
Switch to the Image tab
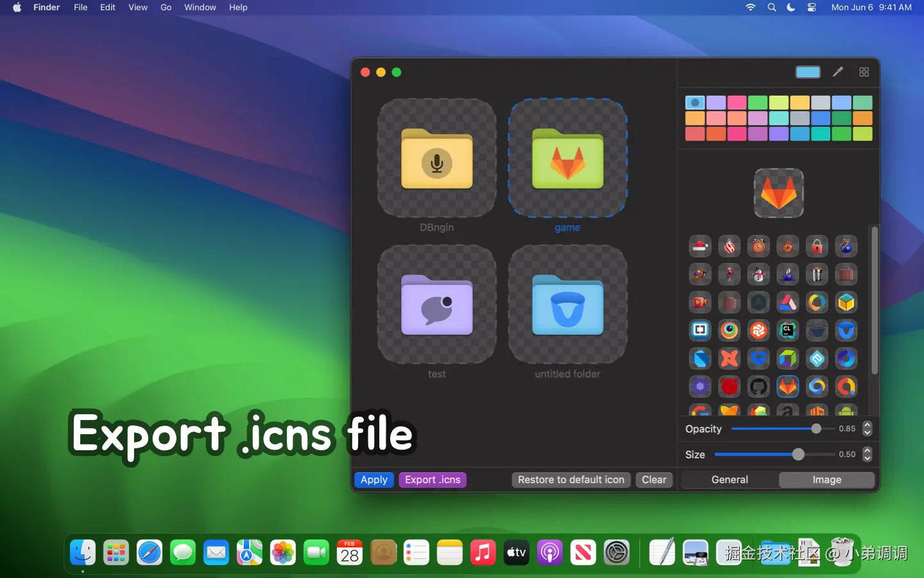tap(826, 480)
